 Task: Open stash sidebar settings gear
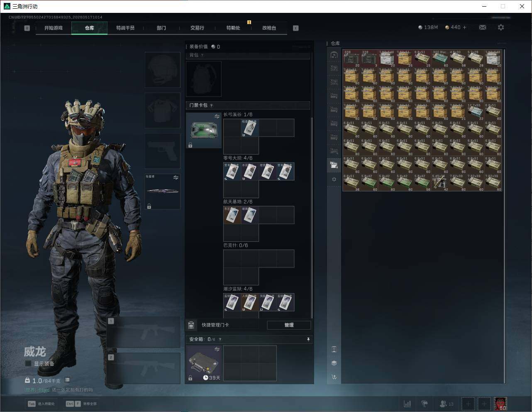pos(334,179)
